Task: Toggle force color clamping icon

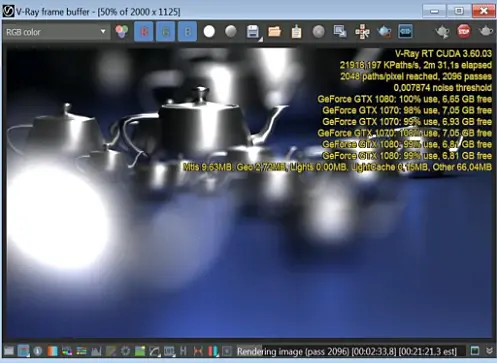Action: pos(23,351)
